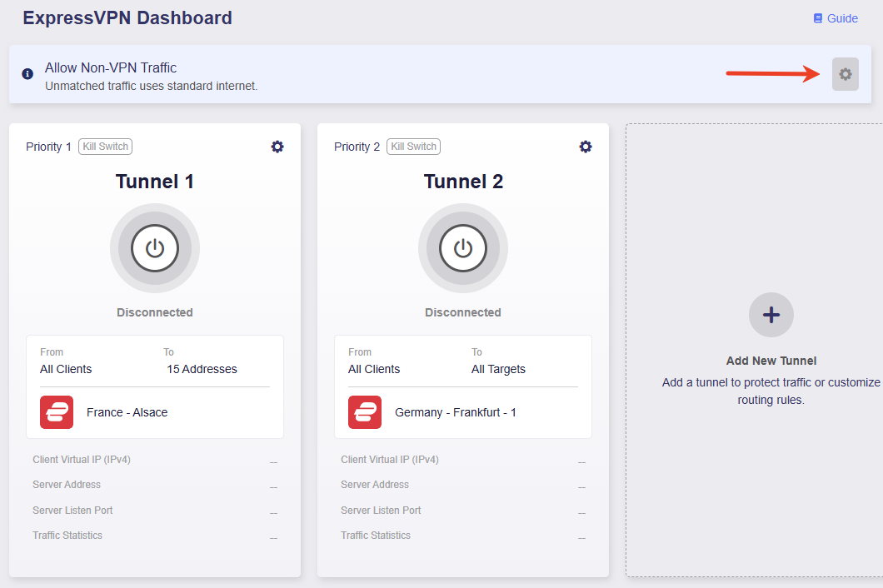883x588 pixels.
Task: Click Disconnected status under Tunnel 2
Action: pyautogui.click(x=463, y=312)
